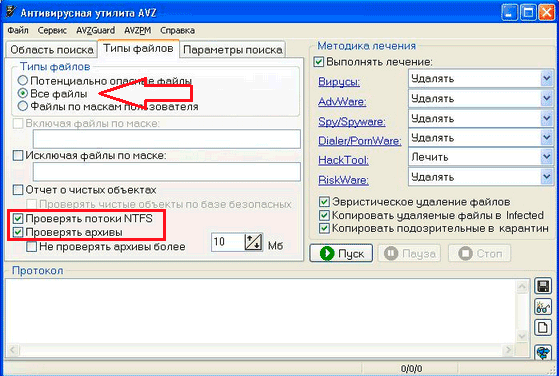The height and width of the screenshot is (376, 559).
Task: Toggle Копировать подозрительные в карантин
Action: click(324, 228)
